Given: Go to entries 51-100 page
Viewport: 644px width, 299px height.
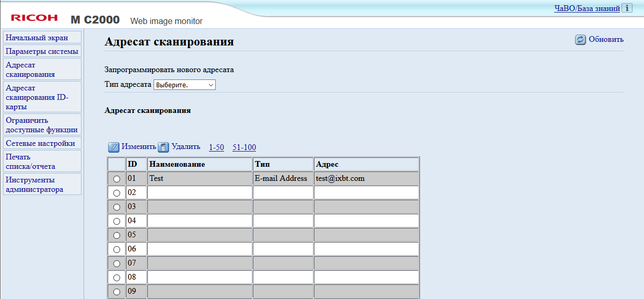Looking at the screenshot, I should [x=244, y=147].
